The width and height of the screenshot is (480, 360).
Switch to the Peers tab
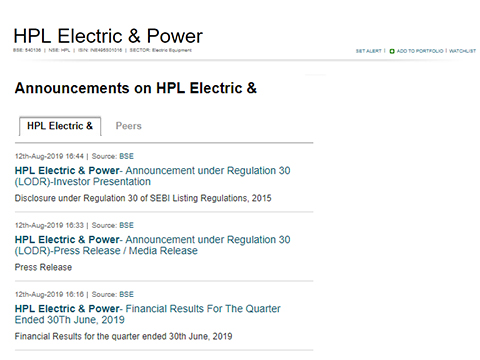point(128,126)
